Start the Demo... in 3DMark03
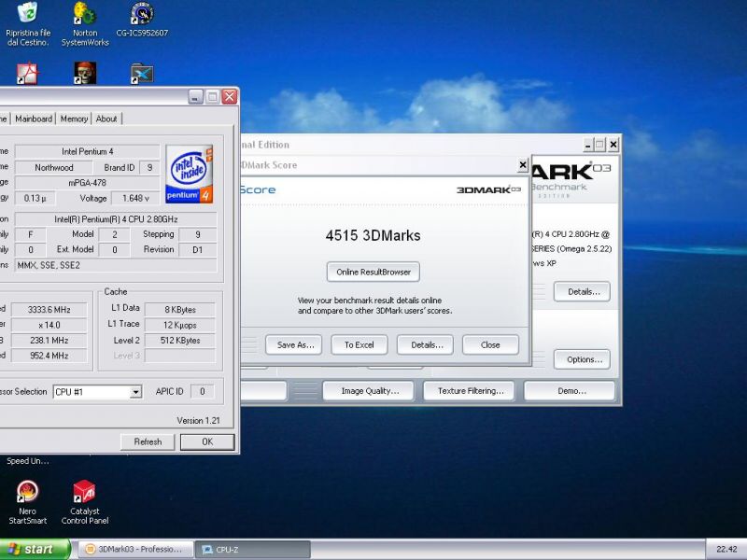Screen dimensions: 747x560 570,391
